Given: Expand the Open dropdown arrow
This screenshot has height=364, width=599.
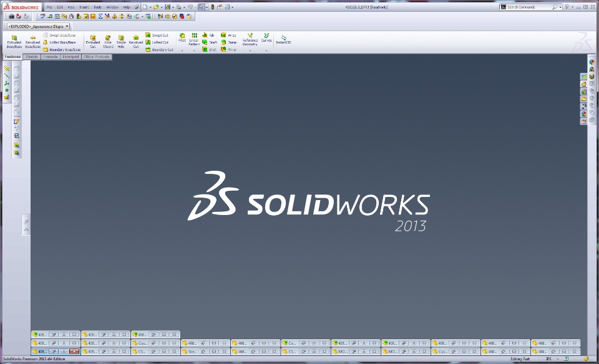Looking at the screenshot, I should point(162,7).
